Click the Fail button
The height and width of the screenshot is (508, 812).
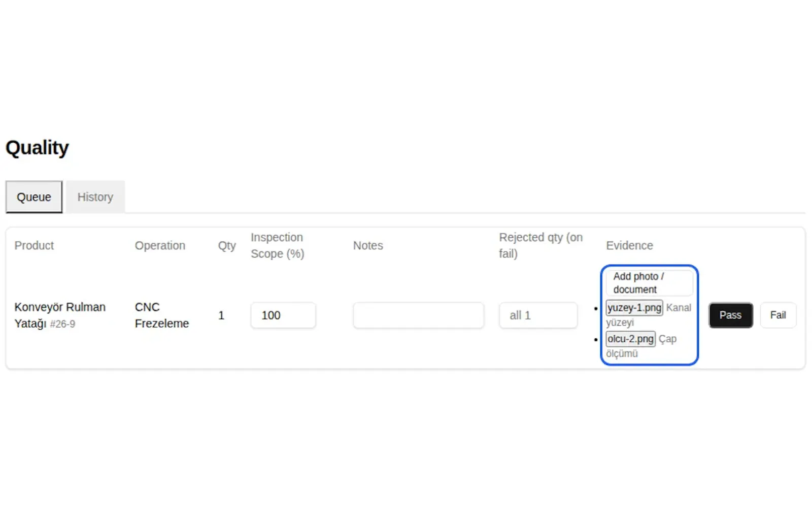[778, 315]
